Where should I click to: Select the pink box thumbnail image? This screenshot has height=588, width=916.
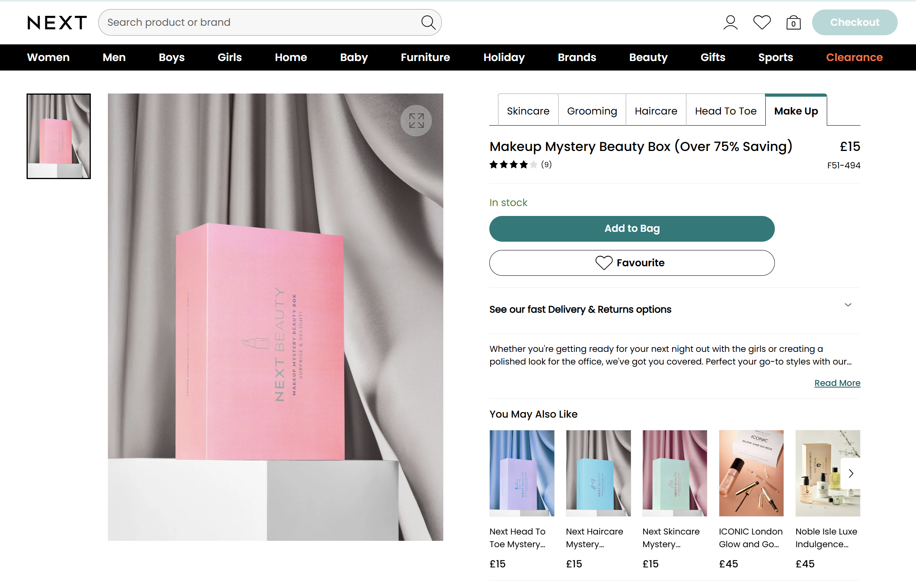coord(59,136)
